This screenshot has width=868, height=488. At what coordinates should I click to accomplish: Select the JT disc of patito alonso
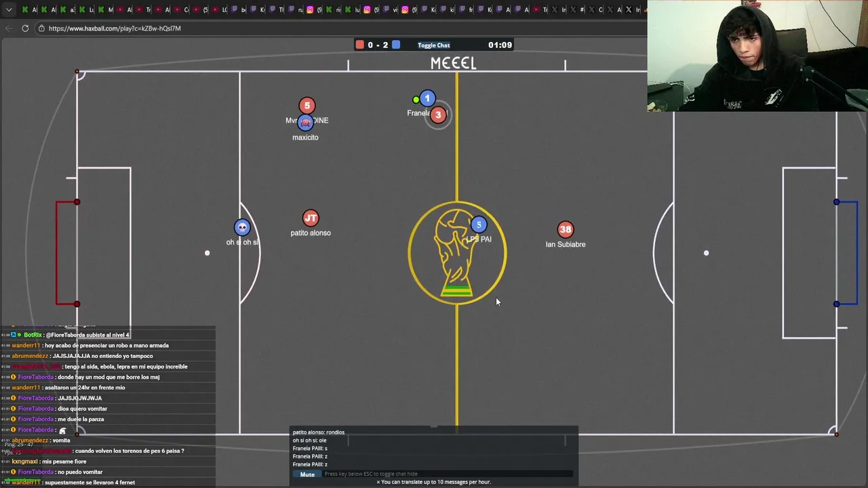tap(311, 218)
